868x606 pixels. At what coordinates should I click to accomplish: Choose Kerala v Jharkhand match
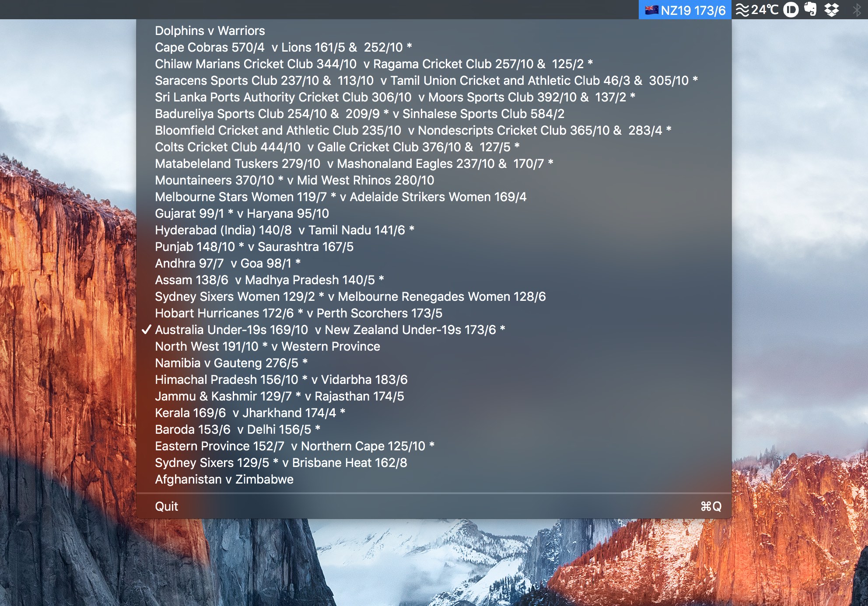250,413
